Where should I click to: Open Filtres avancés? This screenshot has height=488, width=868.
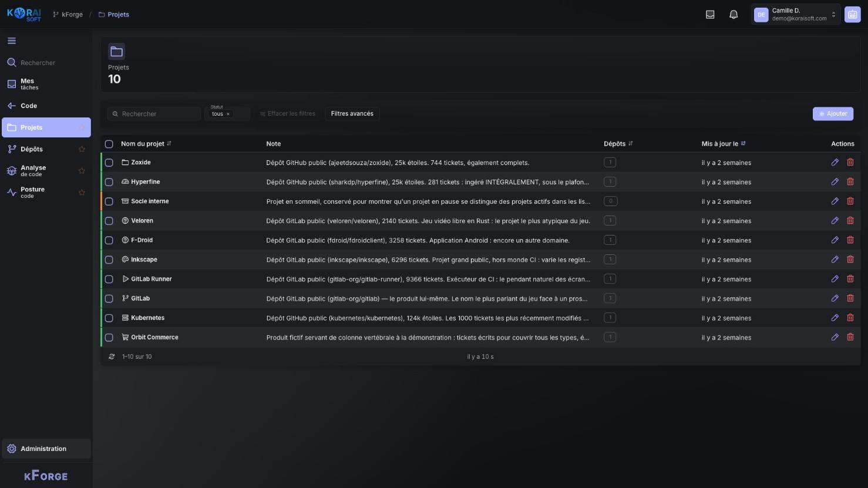click(352, 114)
